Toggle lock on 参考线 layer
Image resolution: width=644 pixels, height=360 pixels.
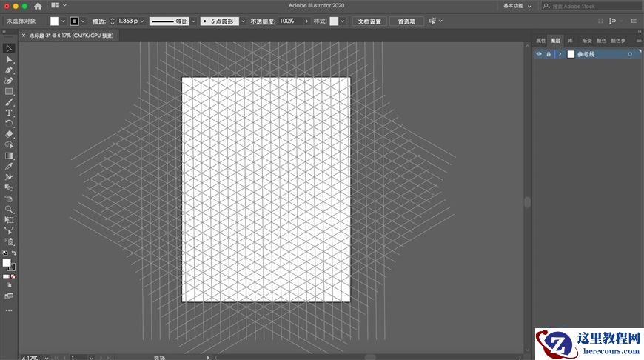pyautogui.click(x=549, y=54)
